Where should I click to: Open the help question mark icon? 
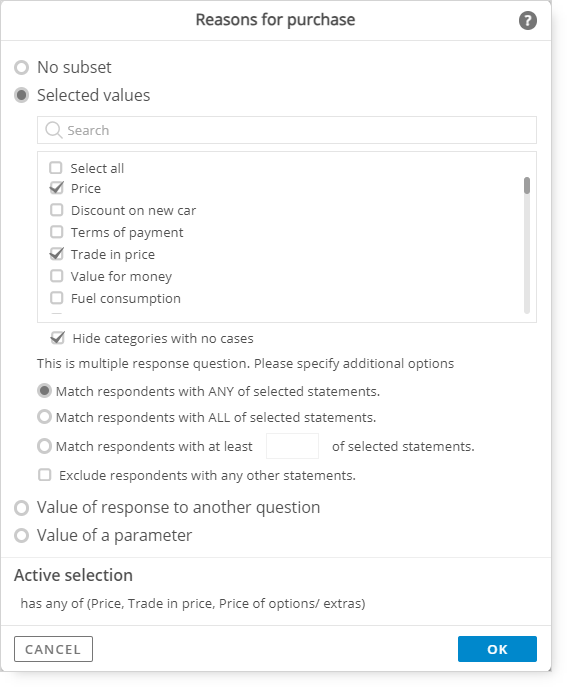click(528, 21)
